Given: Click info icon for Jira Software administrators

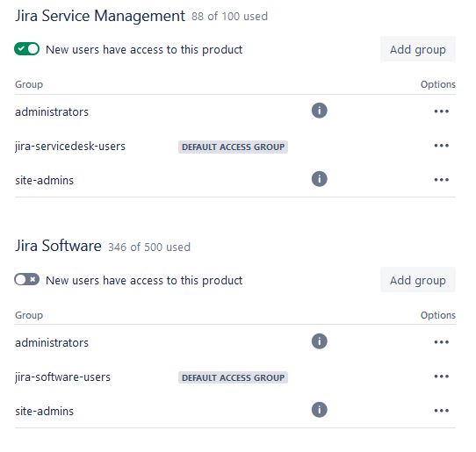Looking at the screenshot, I should (x=319, y=341).
